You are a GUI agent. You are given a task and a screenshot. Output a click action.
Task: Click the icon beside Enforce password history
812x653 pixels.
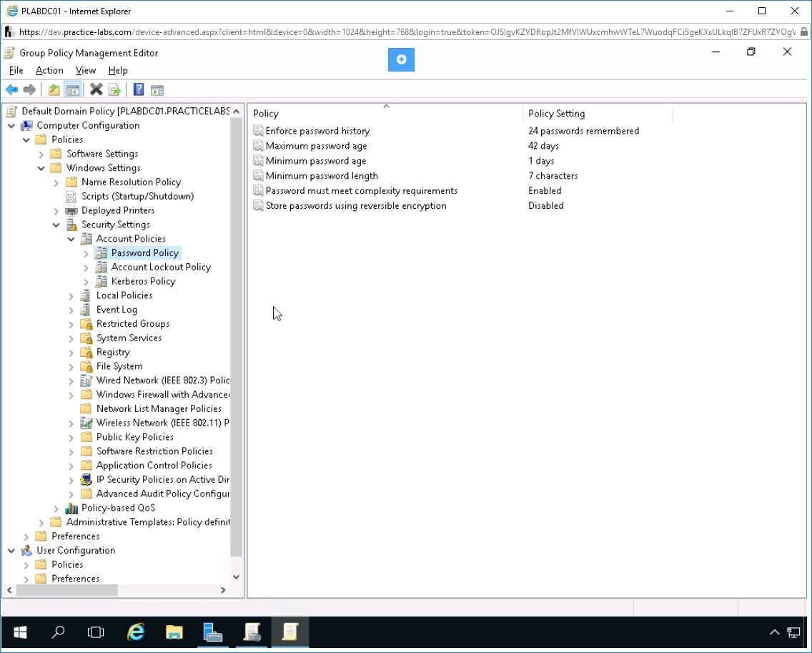tap(258, 131)
